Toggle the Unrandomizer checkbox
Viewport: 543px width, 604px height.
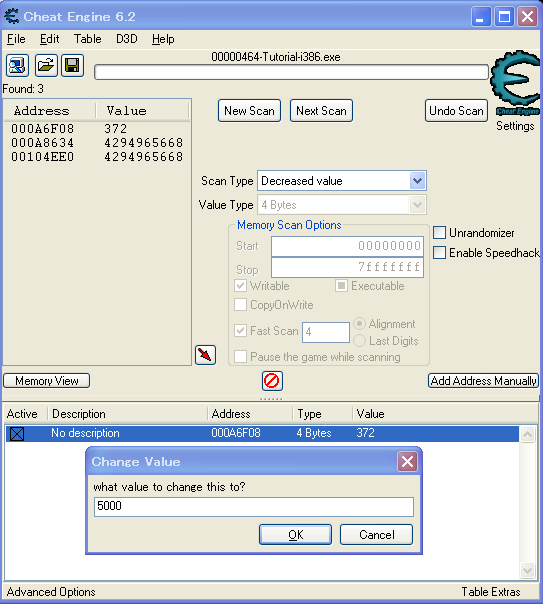click(x=439, y=233)
